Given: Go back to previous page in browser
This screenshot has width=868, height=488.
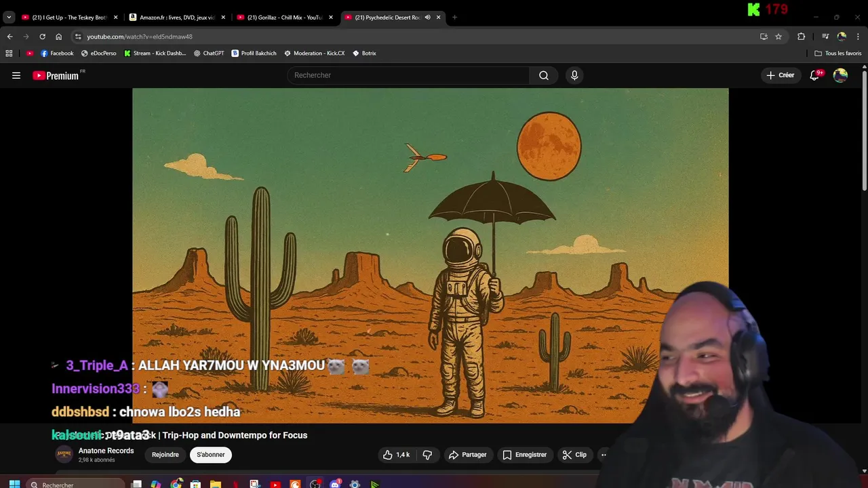Looking at the screenshot, I should [9, 37].
